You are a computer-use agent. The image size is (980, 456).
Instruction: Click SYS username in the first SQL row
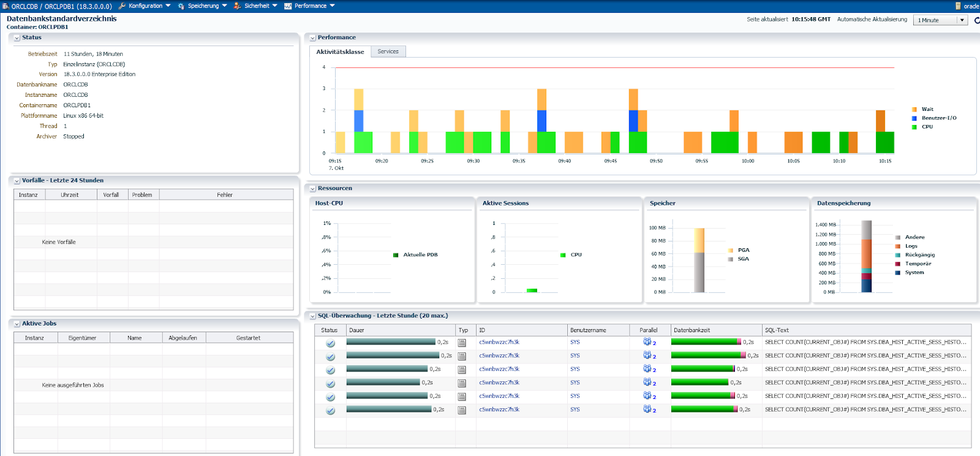pos(575,343)
